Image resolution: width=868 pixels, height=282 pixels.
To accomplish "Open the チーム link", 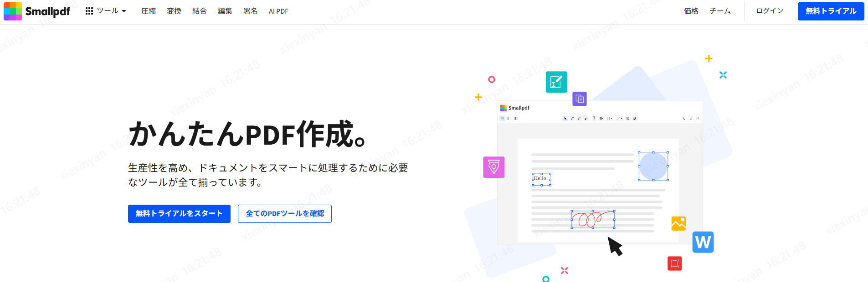I will [720, 11].
